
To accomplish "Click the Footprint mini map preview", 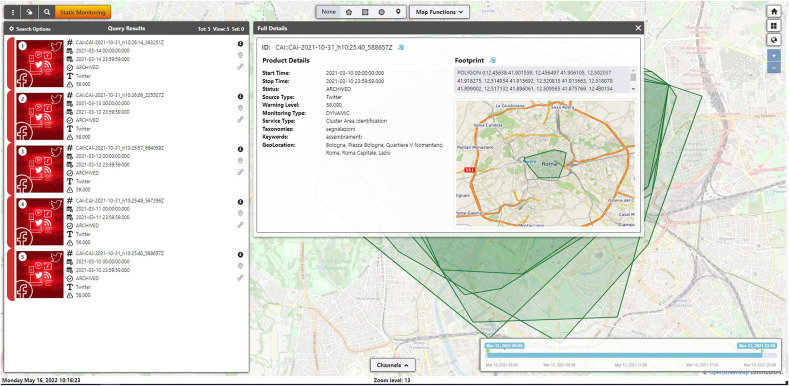I will [545, 163].
